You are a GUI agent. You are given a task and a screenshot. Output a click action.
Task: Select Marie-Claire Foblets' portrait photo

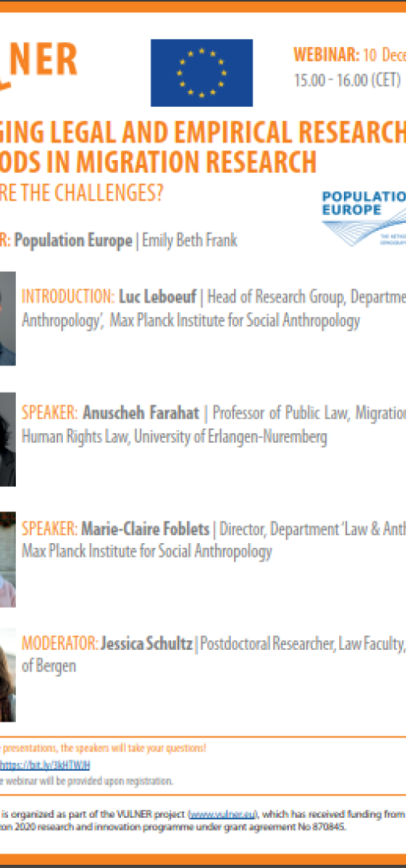pyautogui.click(x=8, y=560)
